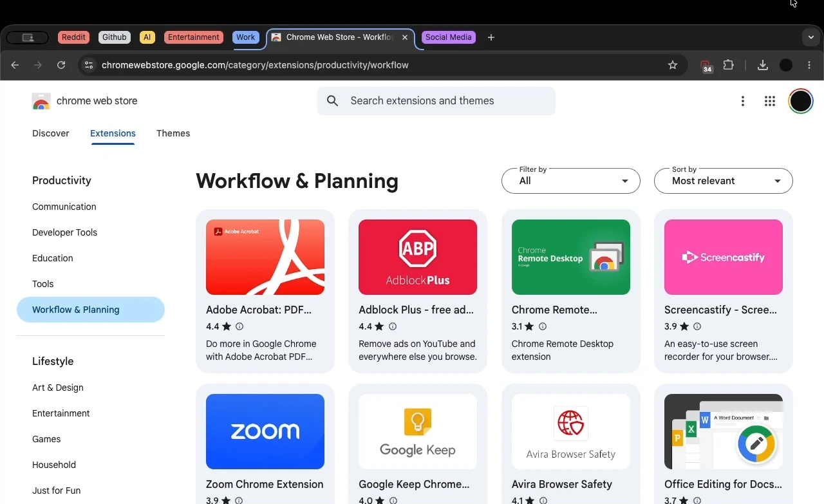Open the Chrome Remote Desktop thumbnail
The width and height of the screenshot is (824, 504).
[x=571, y=257]
